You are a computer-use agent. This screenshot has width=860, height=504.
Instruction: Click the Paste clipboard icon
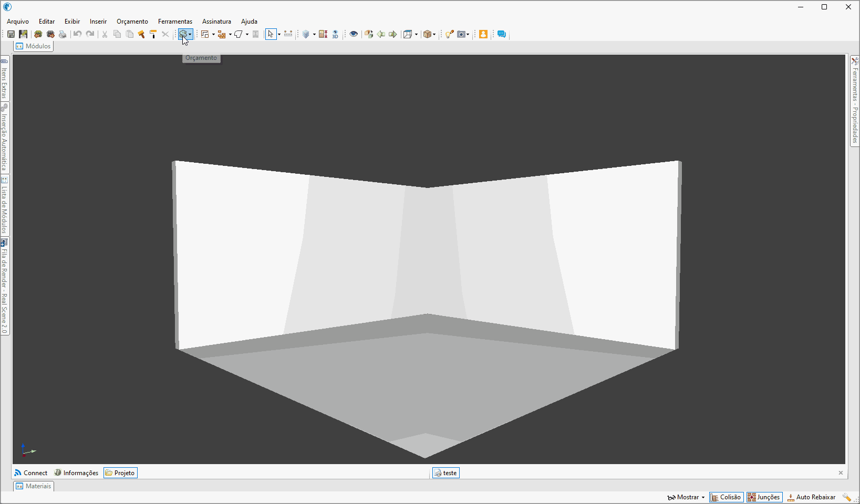click(130, 34)
